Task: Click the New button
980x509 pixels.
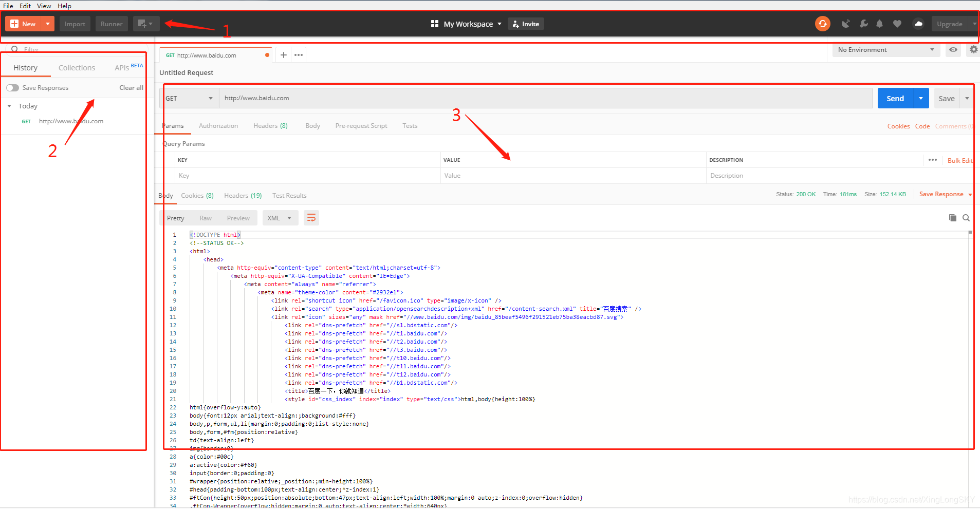Action: coord(23,24)
